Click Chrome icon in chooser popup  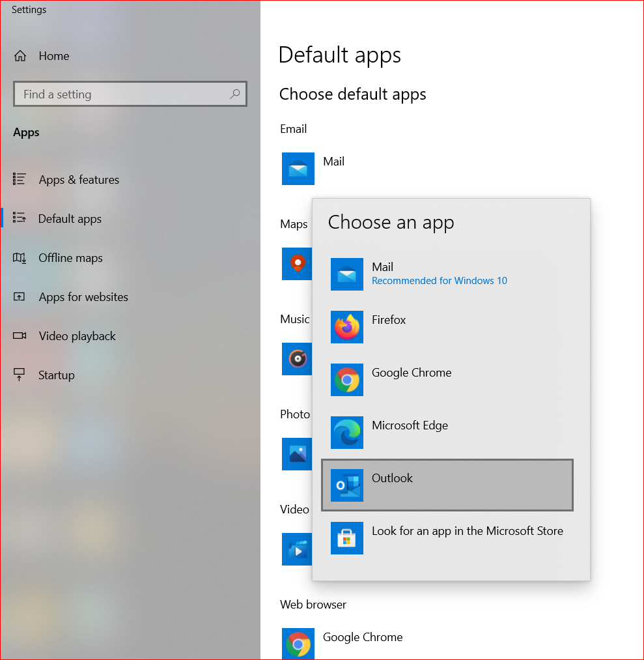point(346,380)
